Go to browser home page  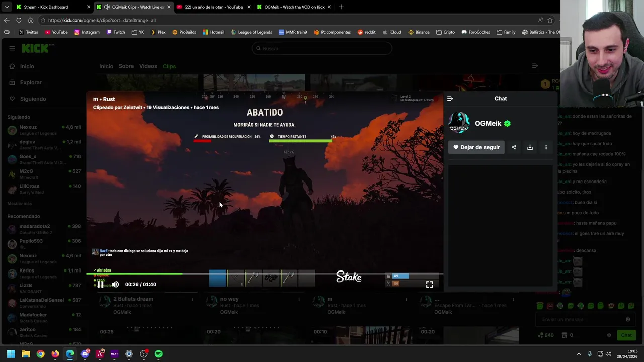pos(31,20)
